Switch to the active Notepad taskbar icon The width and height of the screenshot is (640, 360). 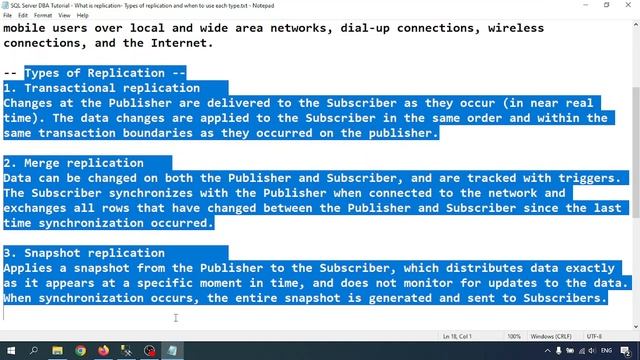[173, 351]
